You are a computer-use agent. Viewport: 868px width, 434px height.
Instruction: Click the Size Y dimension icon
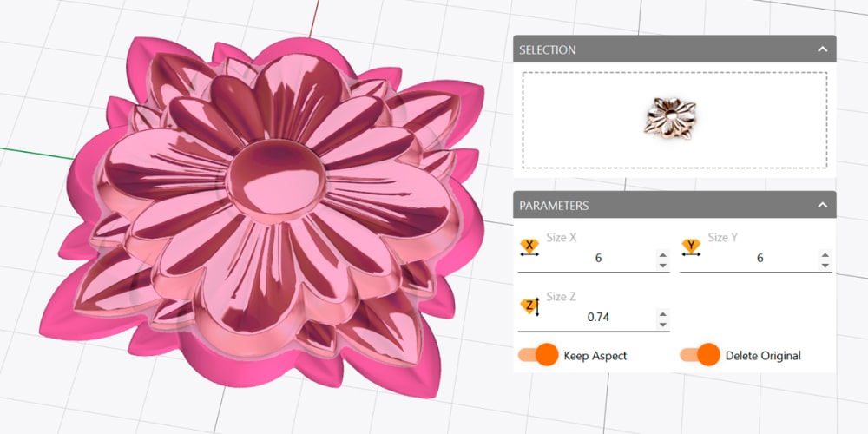[691, 247]
